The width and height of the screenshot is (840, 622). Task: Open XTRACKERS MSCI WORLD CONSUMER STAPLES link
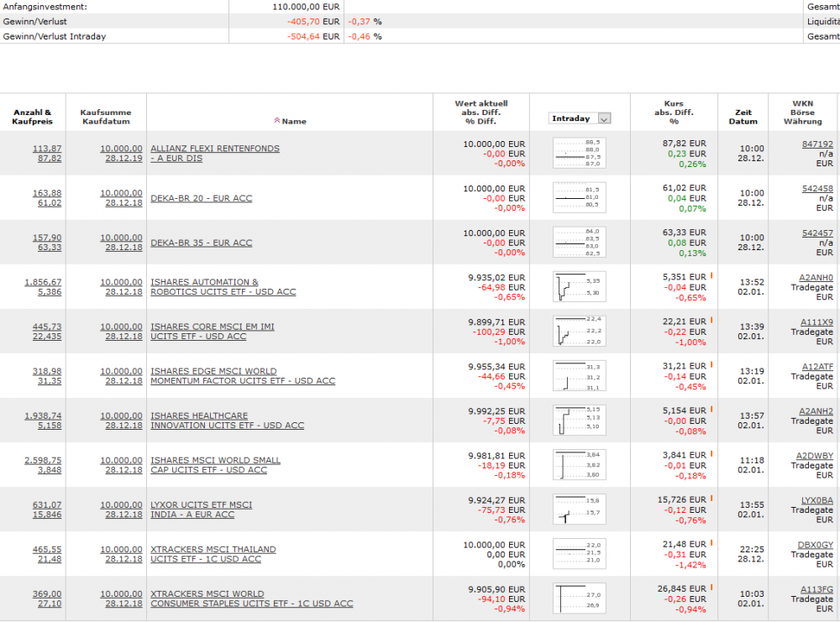click(252, 598)
